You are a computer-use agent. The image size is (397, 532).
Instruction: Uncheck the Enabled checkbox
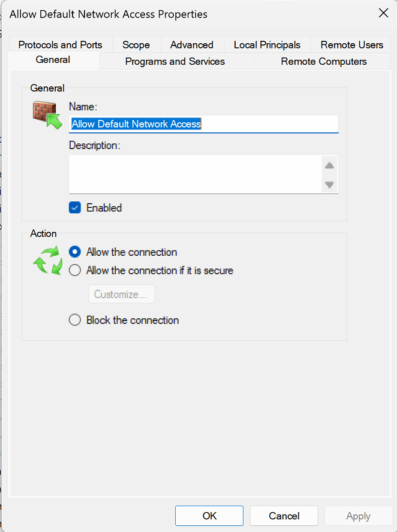pos(75,208)
